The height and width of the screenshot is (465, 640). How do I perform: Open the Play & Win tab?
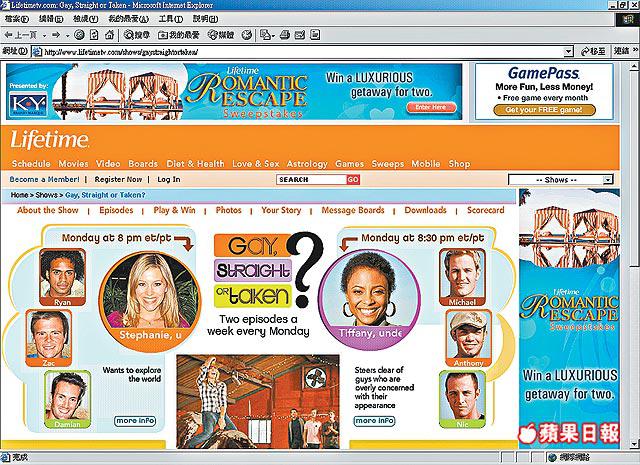point(174,210)
